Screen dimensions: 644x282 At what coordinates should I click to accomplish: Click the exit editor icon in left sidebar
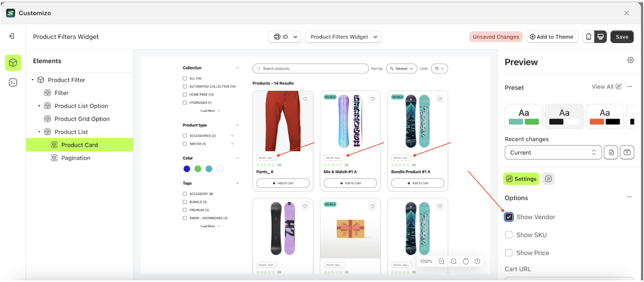[12, 36]
